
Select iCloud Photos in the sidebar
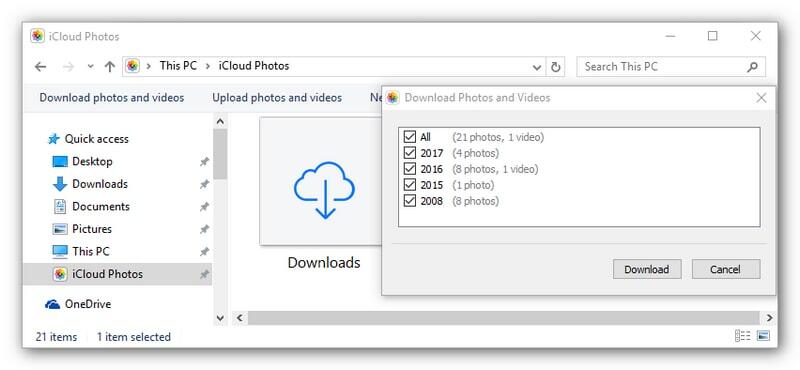[x=117, y=274]
